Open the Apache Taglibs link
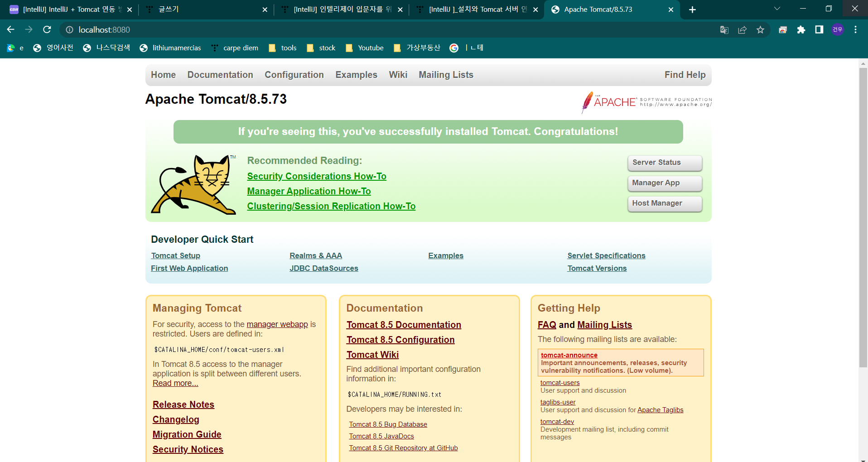This screenshot has width=868, height=462. click(x=660, y=410)
